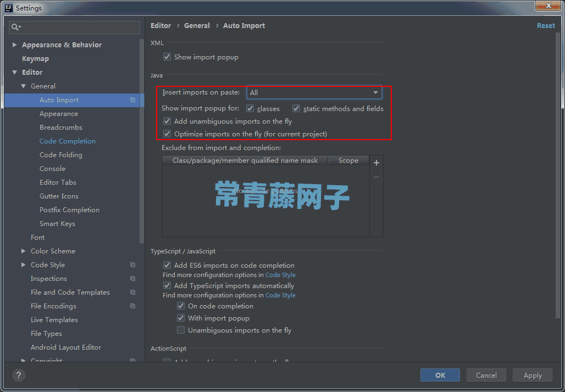Close the Settings dialog window
Viewport: 565px width, 392px height.
[548, 6]
